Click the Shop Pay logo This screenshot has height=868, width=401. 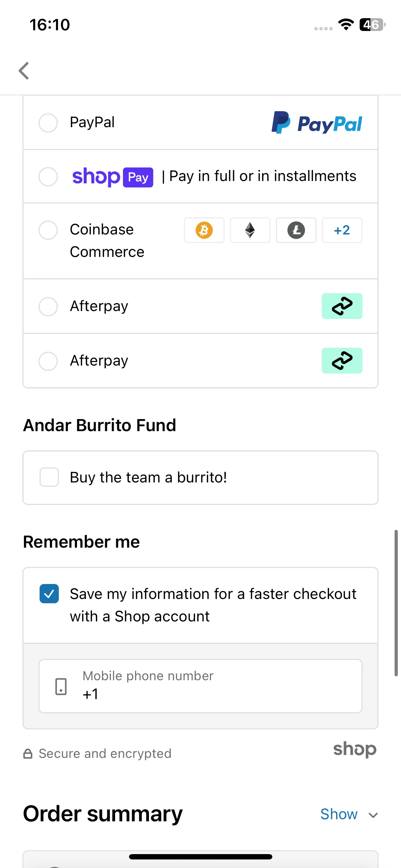(x=113, y=177)
